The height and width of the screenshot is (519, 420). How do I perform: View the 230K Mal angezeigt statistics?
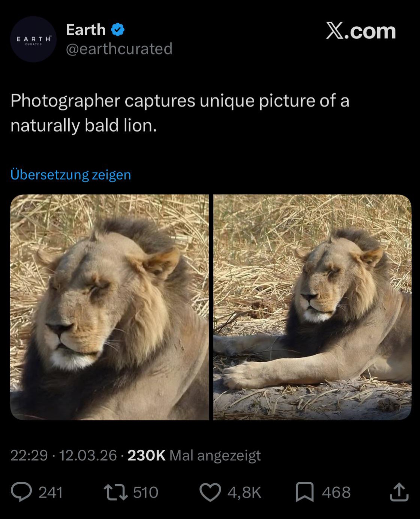tap(194, 455)
